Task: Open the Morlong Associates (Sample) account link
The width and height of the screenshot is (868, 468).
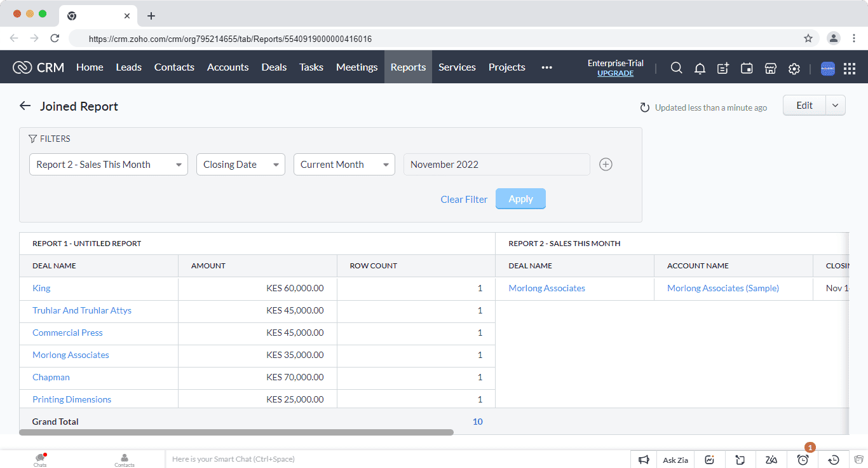Action: click(723, 288)
